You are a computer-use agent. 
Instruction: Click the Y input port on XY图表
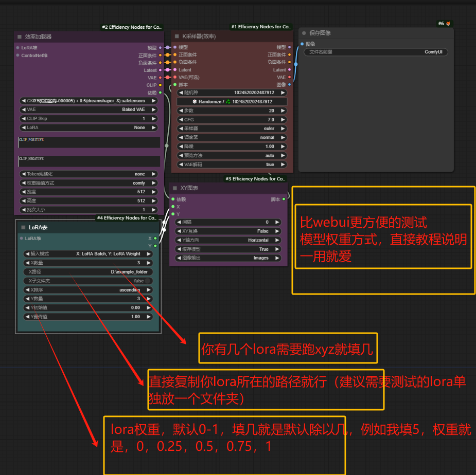click(x=173, y=214)
